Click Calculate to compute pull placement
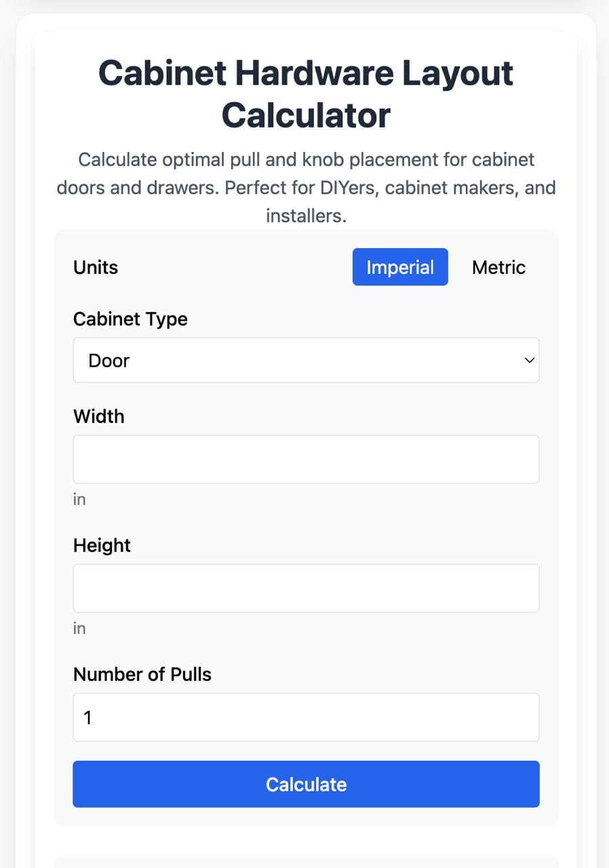The height and width of the screenshot is (868, 609). (306, 784)
